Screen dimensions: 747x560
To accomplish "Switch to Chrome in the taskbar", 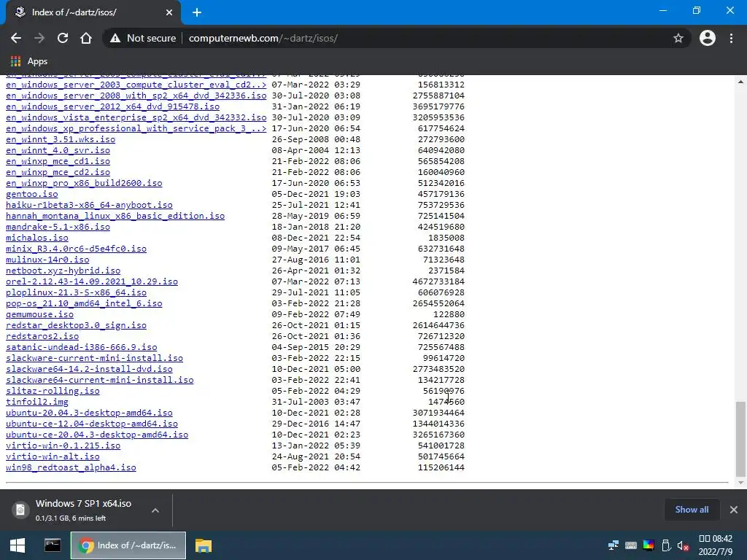I will point(128,545).
